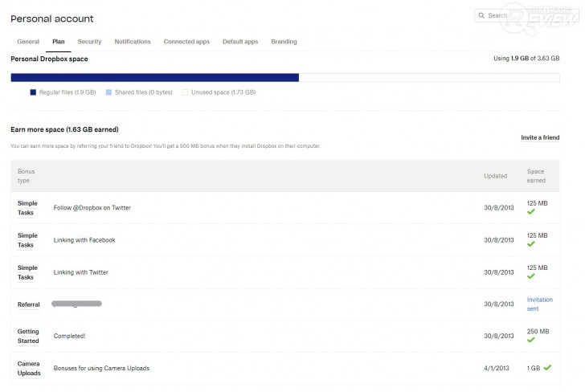
Task: Click the dark blue storage usage bar
Action: tap(155, 78)
